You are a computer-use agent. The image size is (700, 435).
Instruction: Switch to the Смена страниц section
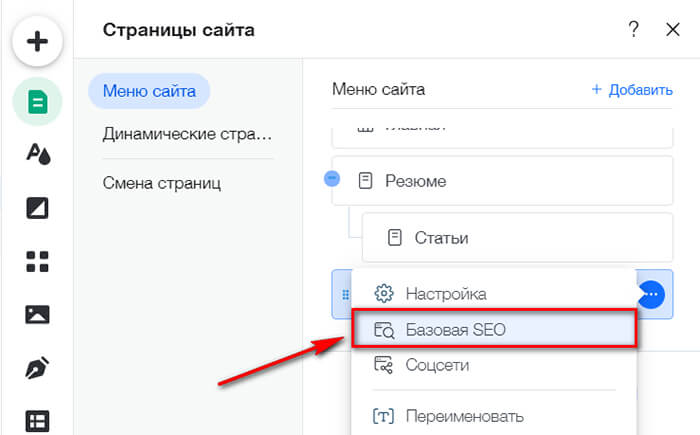pyautogui.click(x=161, y=183)
